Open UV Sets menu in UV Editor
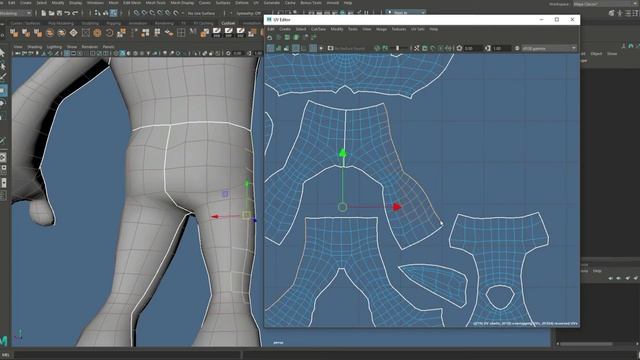Screen dimensions: 640x360 point(418,29)
